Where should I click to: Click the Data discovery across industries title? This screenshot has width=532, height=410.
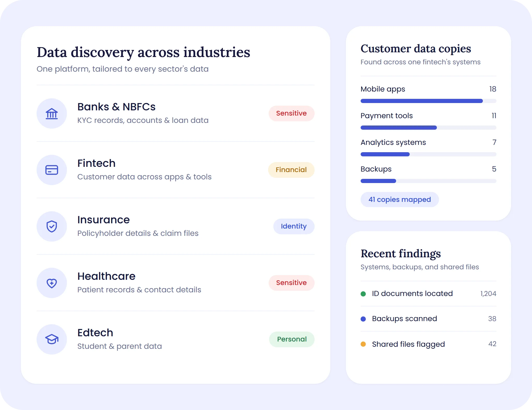143,52
